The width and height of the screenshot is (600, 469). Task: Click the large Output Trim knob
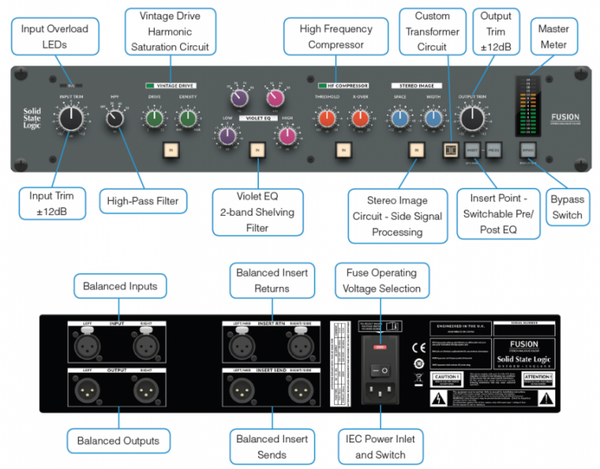(477, 118)
